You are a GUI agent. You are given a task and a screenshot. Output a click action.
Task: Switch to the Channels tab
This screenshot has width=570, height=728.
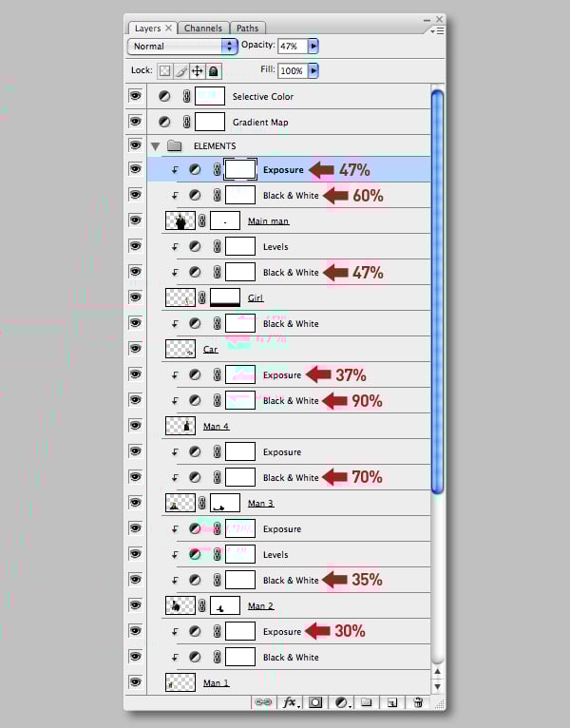(x=203, y=29)
